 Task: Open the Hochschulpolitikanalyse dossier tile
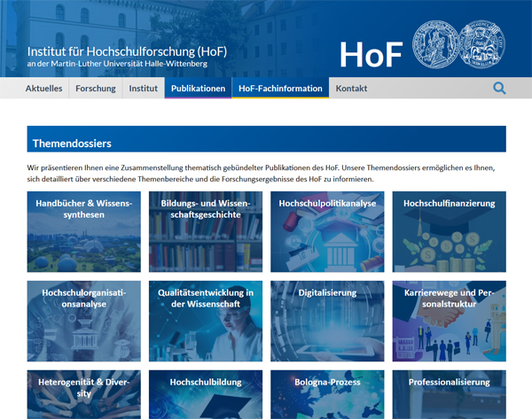[327, 231]
